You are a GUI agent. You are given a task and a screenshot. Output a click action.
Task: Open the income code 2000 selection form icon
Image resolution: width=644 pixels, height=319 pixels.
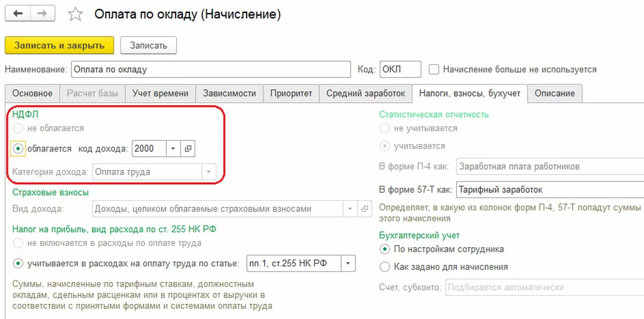pyautogui.click(x=188, y=149)
